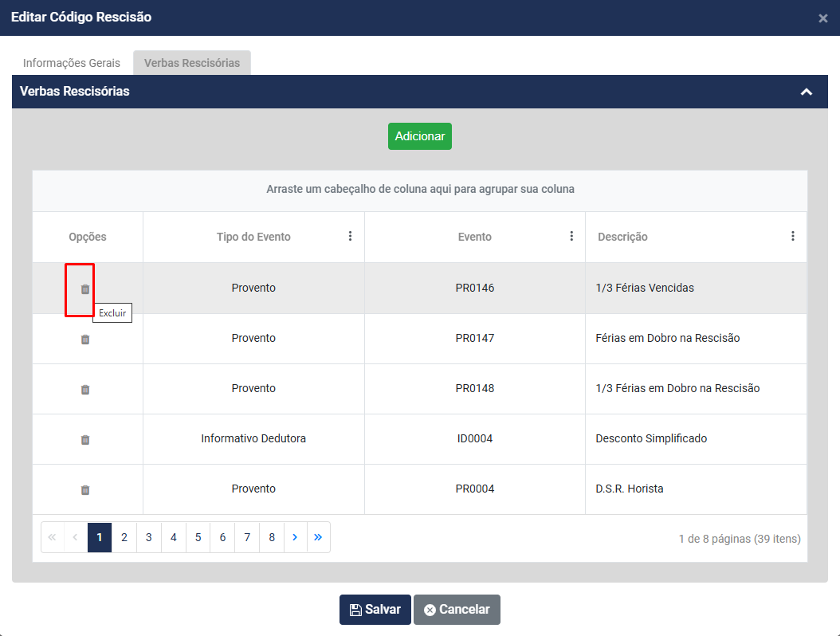Close the Editar Código Rescisão dialog

tap(822, 18)
